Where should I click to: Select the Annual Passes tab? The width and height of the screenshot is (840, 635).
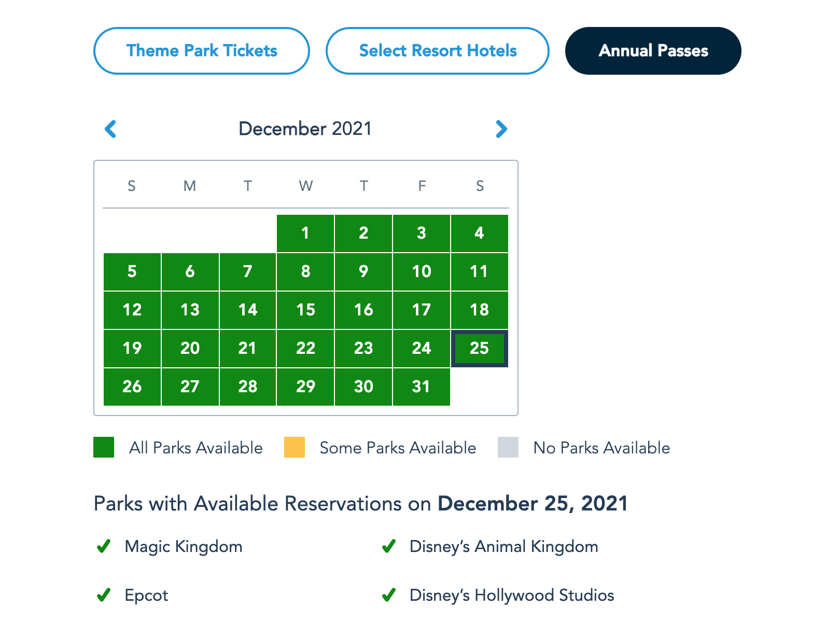[x=653, y=51]
